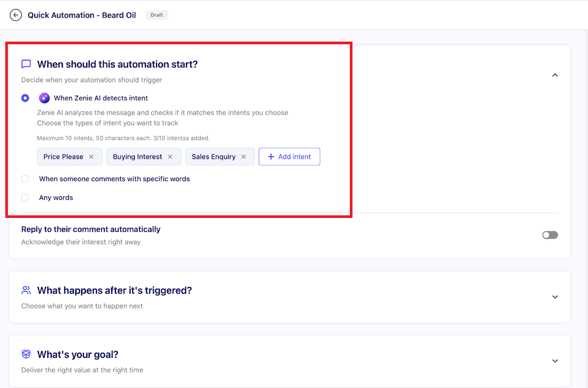Click the Zenie AI sparkle icon

[x=44, y=98]
